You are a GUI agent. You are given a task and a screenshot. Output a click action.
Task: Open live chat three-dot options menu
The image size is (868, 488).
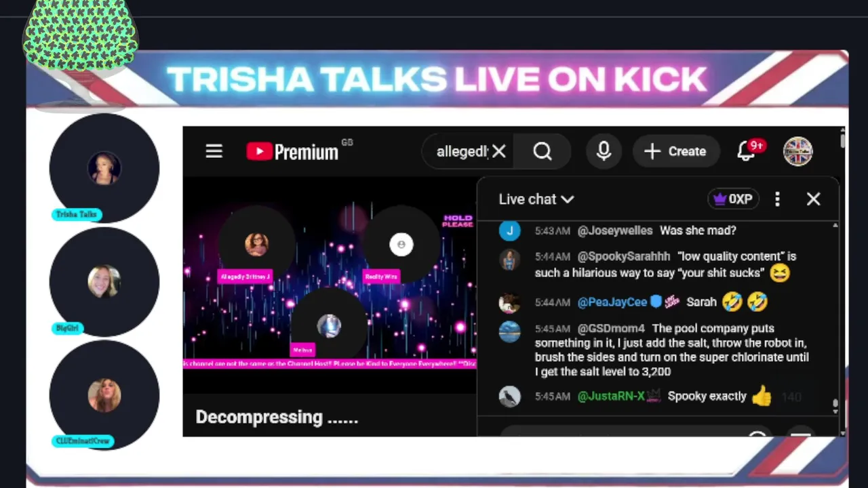click(777, 199)
